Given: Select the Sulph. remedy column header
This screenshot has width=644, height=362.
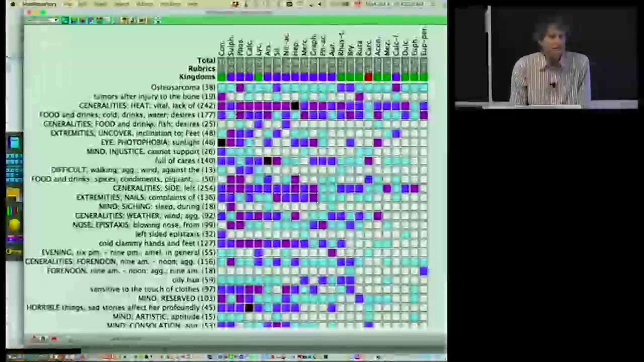Looking at the screenshot, I should [x=231, y=46].
